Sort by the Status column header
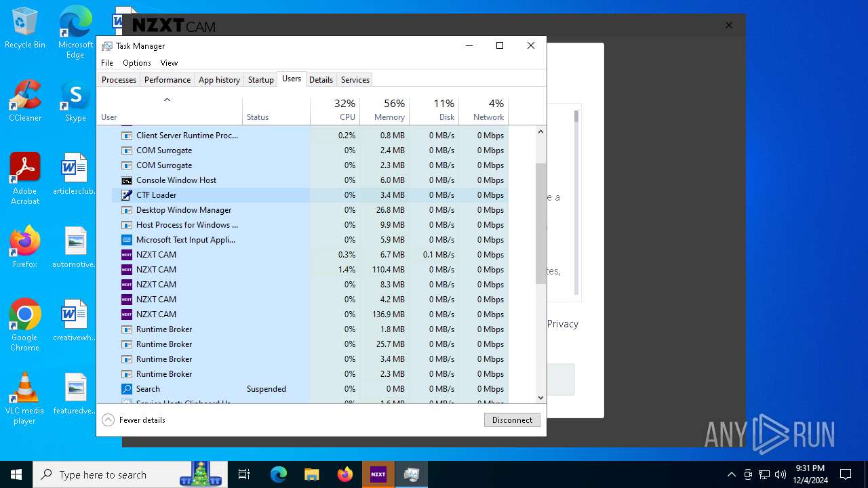868x488 pixels. point(276,111)
